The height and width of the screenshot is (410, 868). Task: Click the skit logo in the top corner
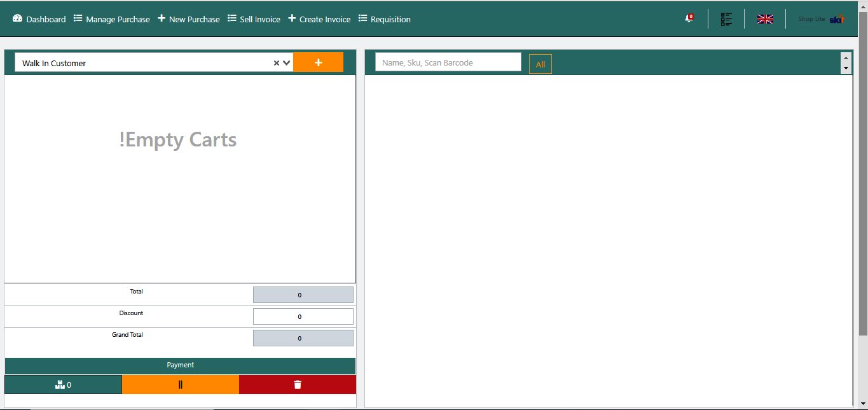(x=837, y=18)
